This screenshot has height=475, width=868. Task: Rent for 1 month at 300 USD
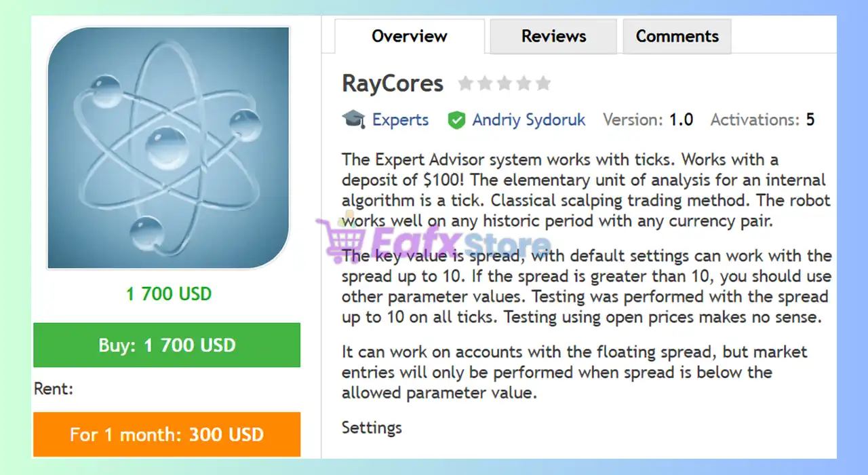click(167, 434)
